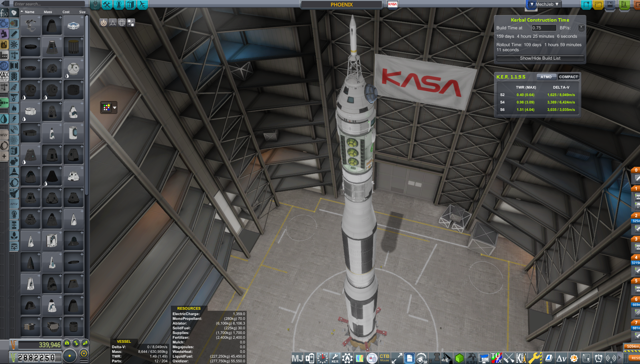Sort parts by Size
640x364 pixels.
coord(82,12)
